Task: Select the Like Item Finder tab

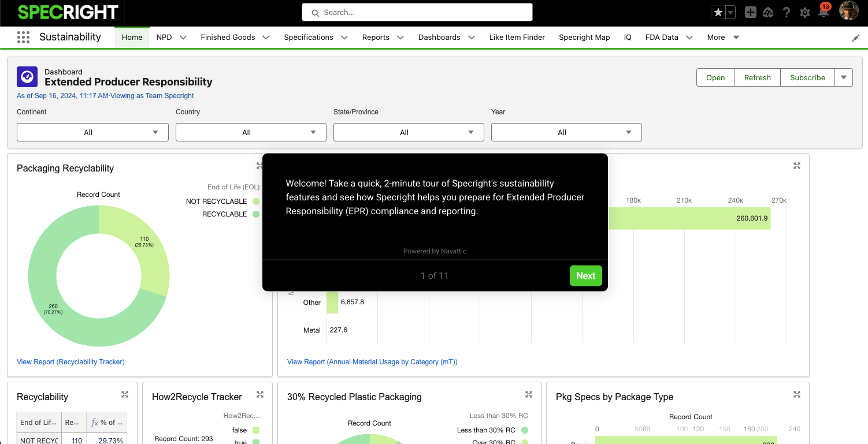Action: (517, 38)
